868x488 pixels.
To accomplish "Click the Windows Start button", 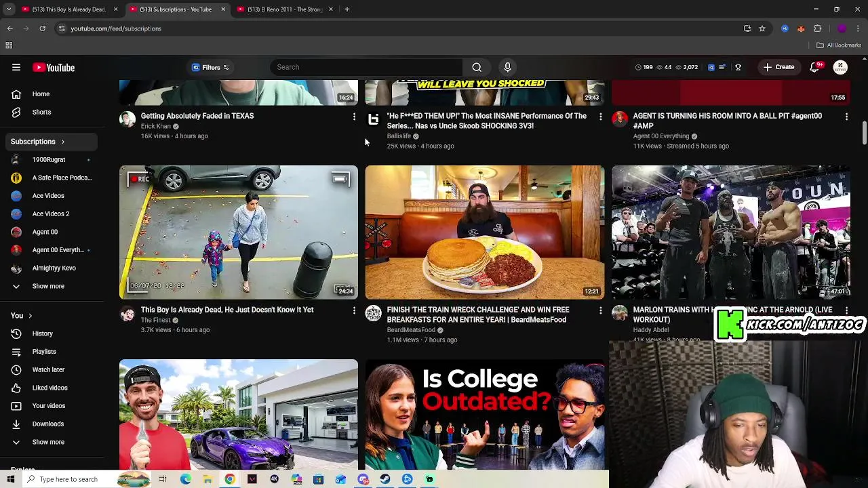I will [11, 479].
